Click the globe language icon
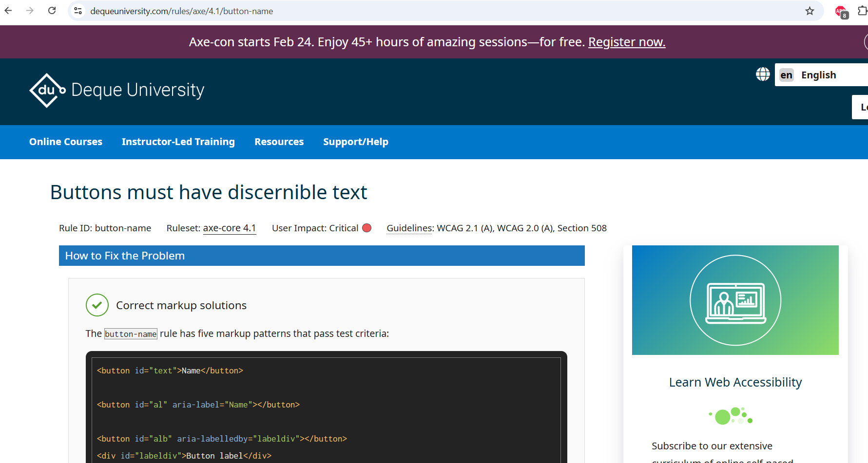 point(763,74)
